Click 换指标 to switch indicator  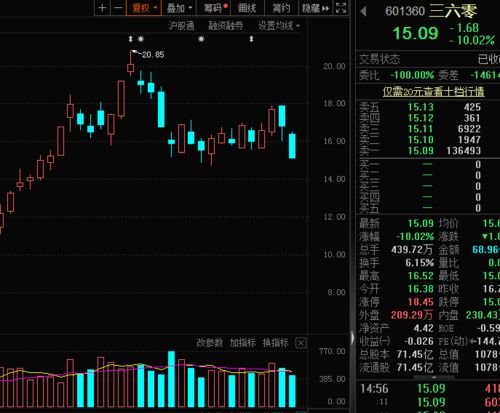(275, 343)
